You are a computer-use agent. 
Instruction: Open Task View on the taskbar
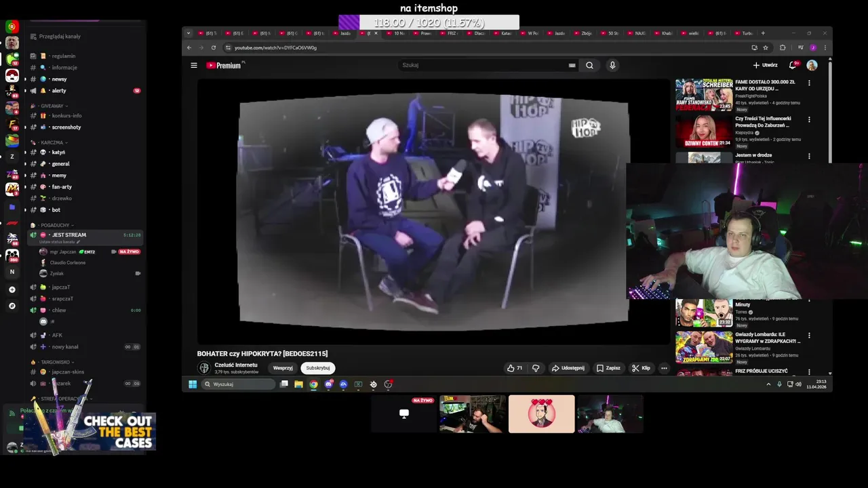point(284,384)
